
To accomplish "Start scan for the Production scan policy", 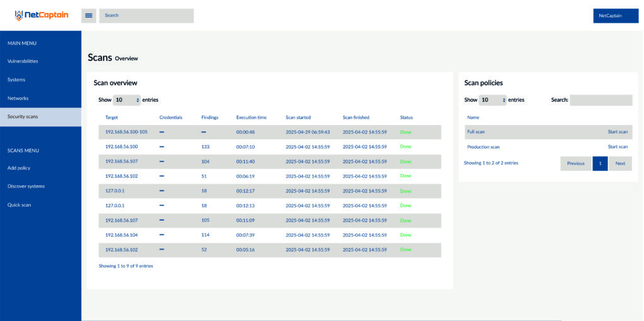I will point(618,146).
